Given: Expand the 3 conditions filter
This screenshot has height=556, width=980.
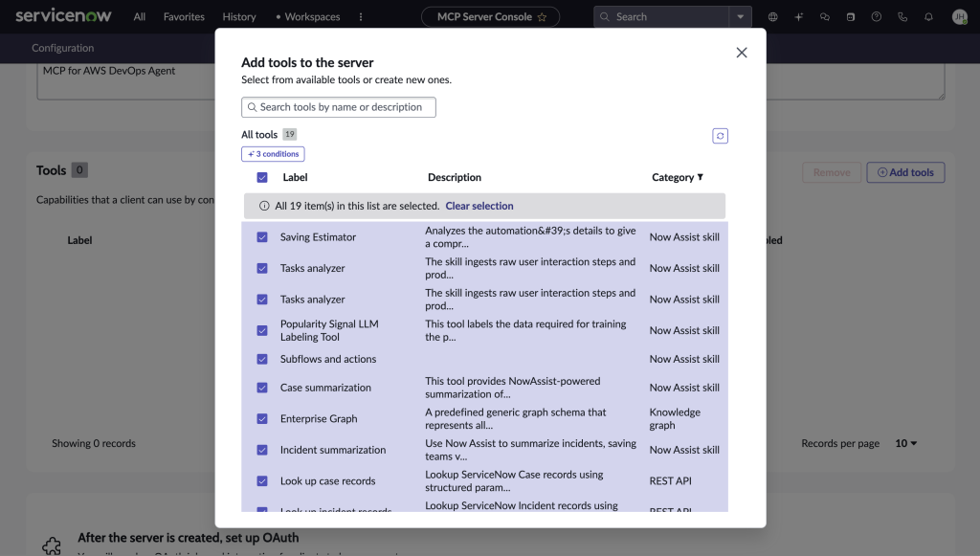Looking at the screenshot, I should coord(273,154).
